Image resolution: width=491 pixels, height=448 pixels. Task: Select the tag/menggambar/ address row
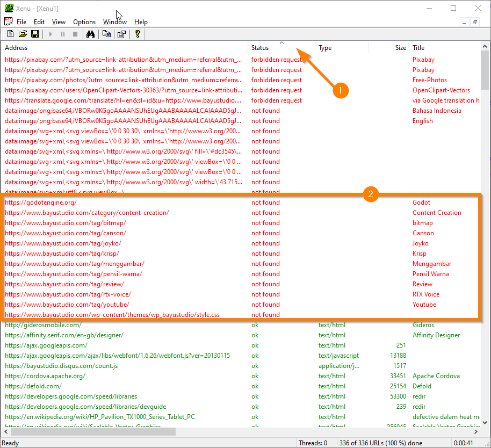(241, 264)
